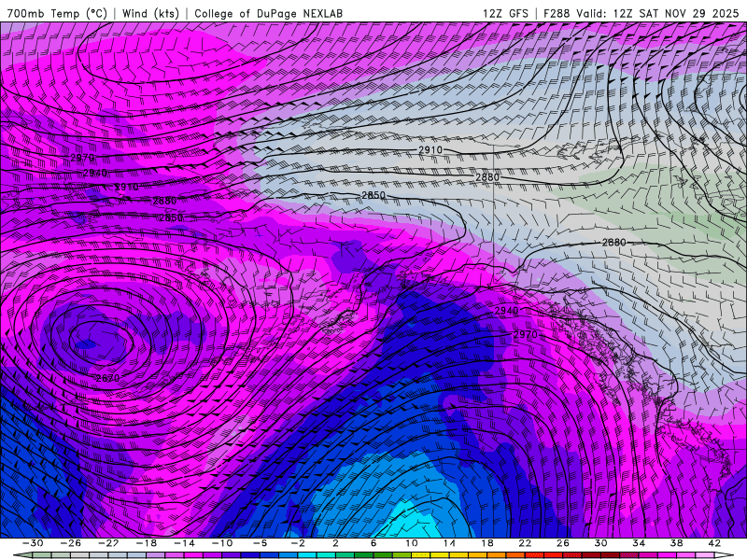This screenshot has height=560, width=747.
Task: Click the positive 22 color scale label
Action: 525,543
